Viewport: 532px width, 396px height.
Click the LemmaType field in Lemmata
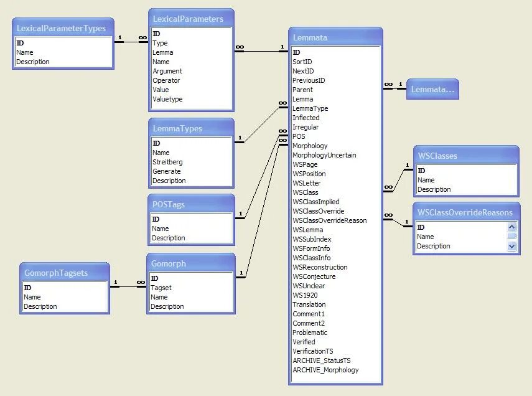click(x=336, y=108)
